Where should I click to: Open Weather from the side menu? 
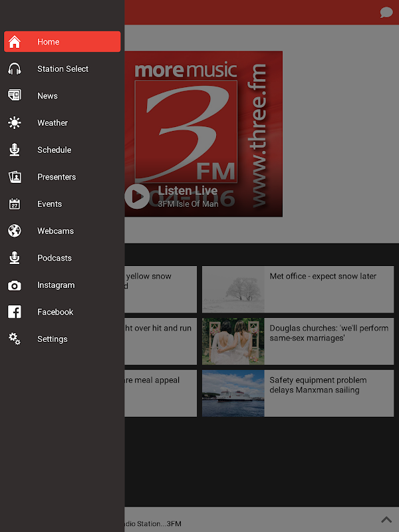coord(62,123)
